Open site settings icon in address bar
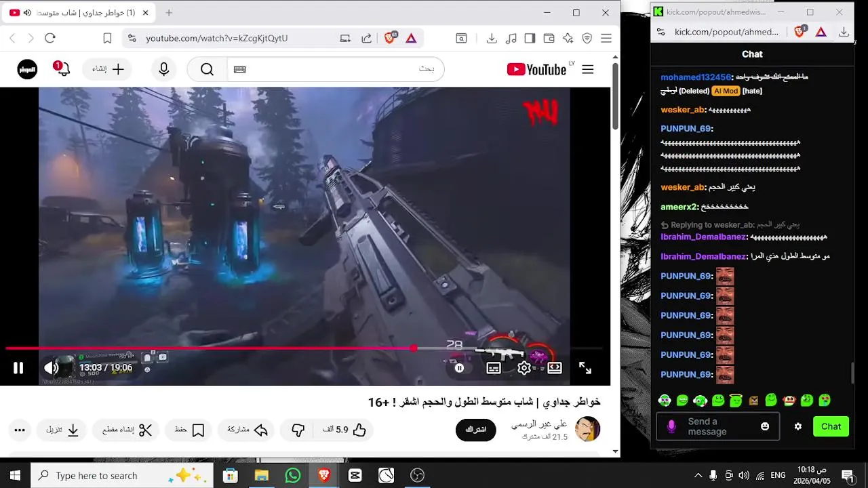 [132, 39]
